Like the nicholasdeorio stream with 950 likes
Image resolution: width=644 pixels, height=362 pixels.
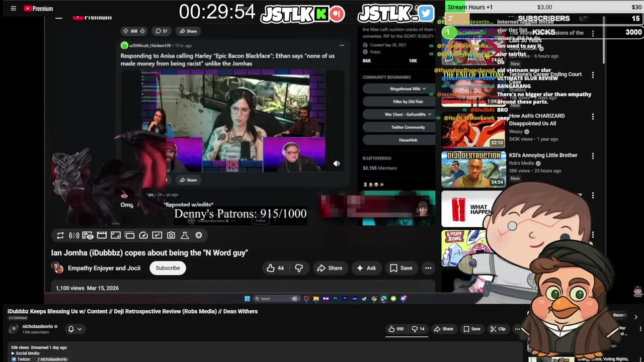coord(396,329)
